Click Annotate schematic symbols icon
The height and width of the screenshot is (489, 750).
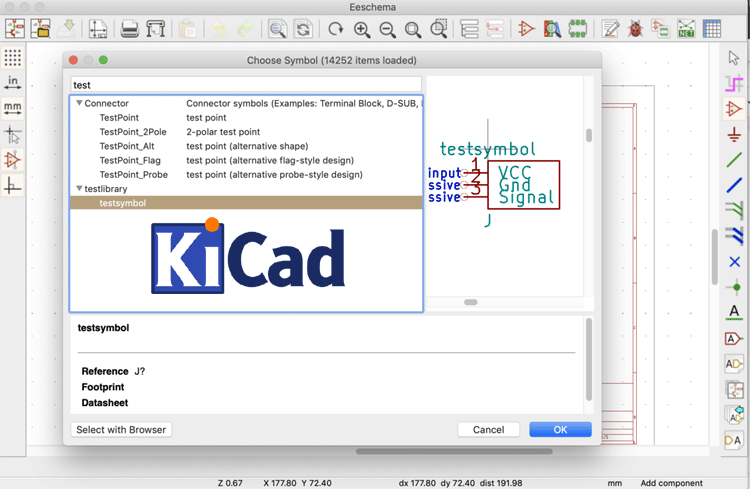610,29
